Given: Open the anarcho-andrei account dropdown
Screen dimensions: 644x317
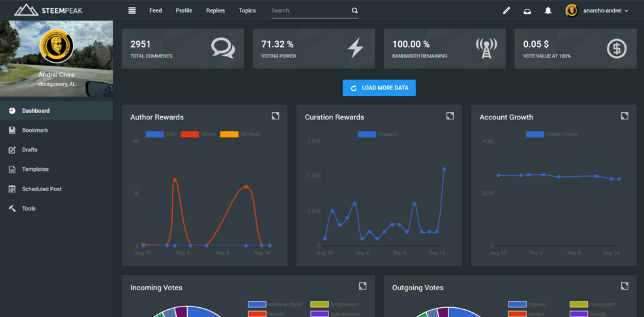Looking at the screenshot, I should coord(606,11).
